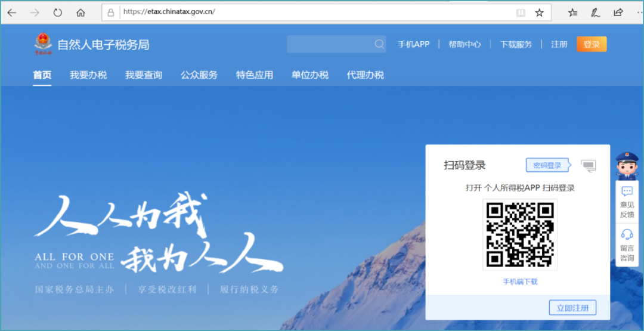Go back using the browser back arrow

point(11,13)
